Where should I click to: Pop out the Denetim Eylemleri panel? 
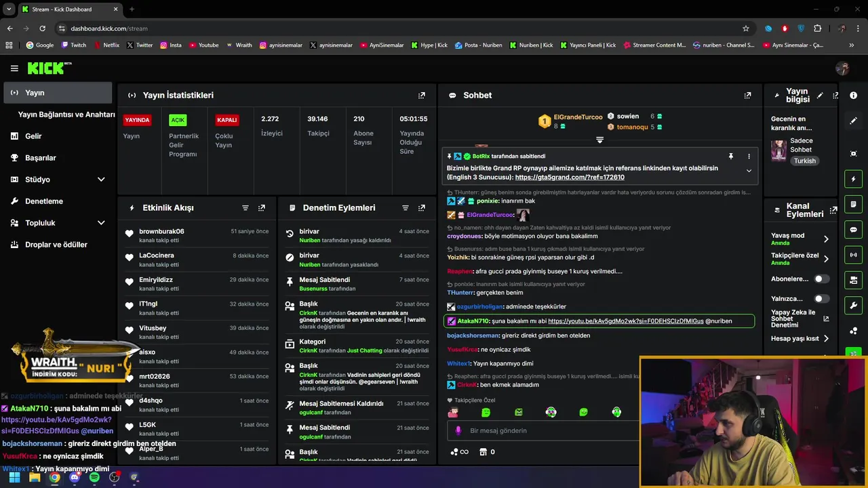point(422,208)
